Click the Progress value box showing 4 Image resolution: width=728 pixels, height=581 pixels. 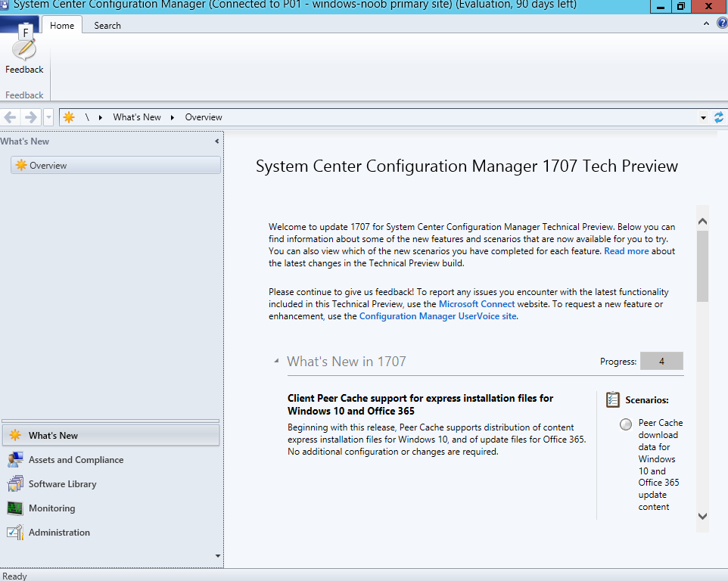click(x=661, y=361)
